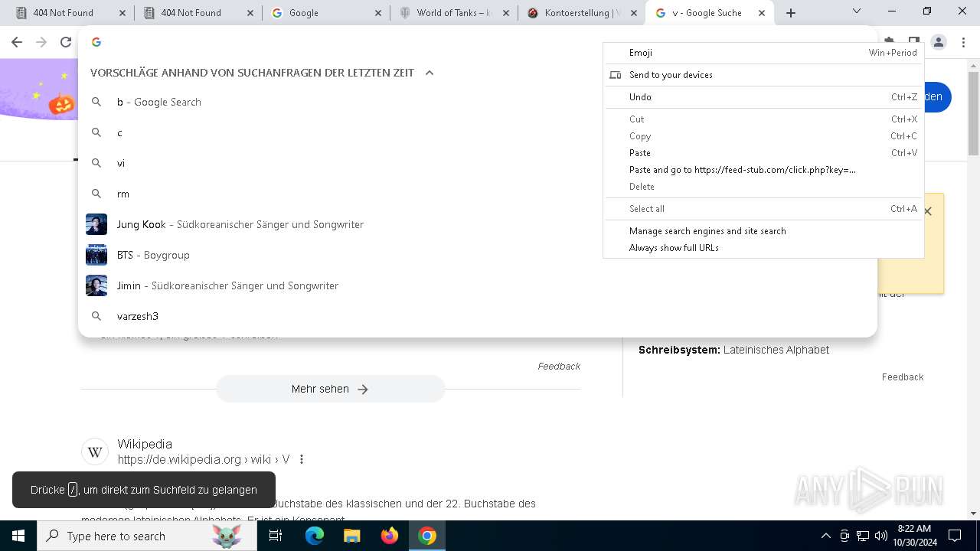Screen dimensions: 980x551
Task: Choose Copy from the context menu
Action: pos(763,136)
